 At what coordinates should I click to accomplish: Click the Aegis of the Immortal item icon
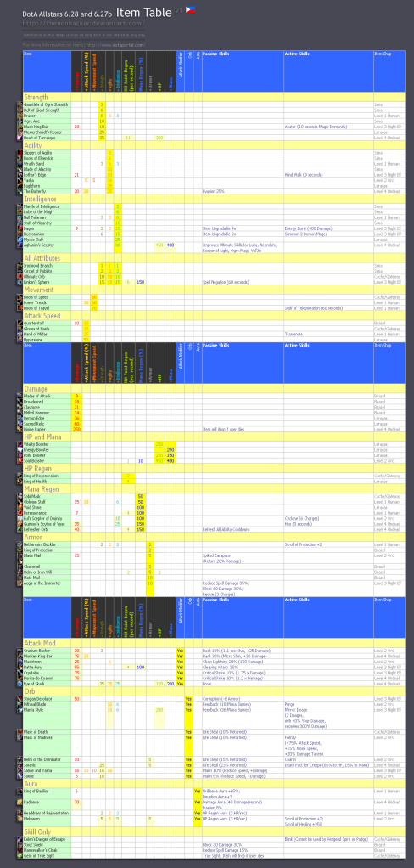(20, 584)
